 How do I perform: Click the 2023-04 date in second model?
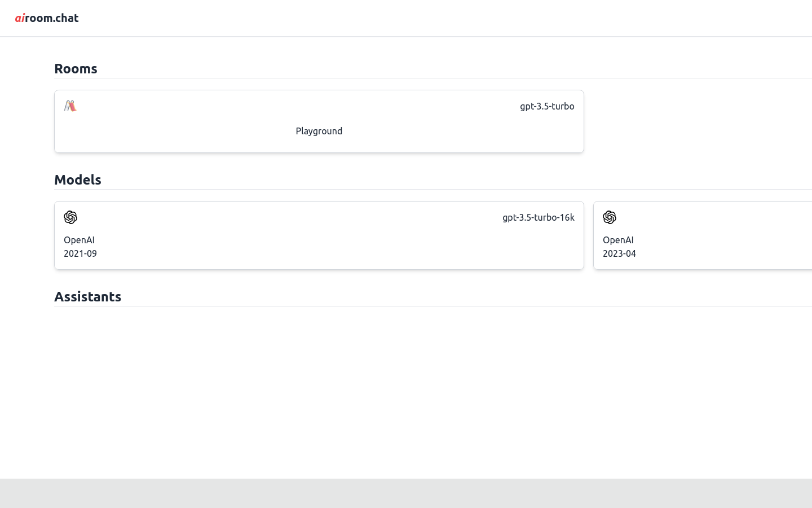pos(619,253)
